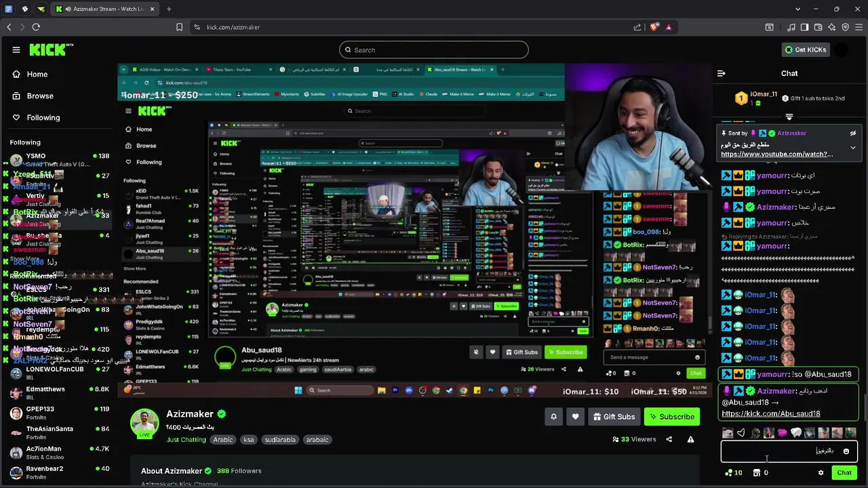The width and height of the screenshot is (868, 488).
Task: Open Brave Rewards triangle icon
Action: point(669,27)
